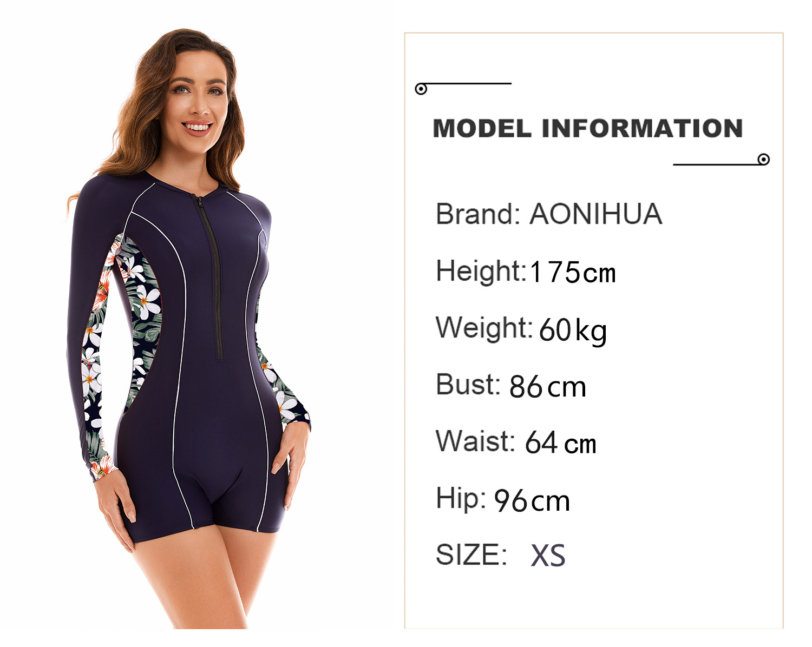812x647 pixels.
Task: Click the SIZE: label
Action: [471, 555]
